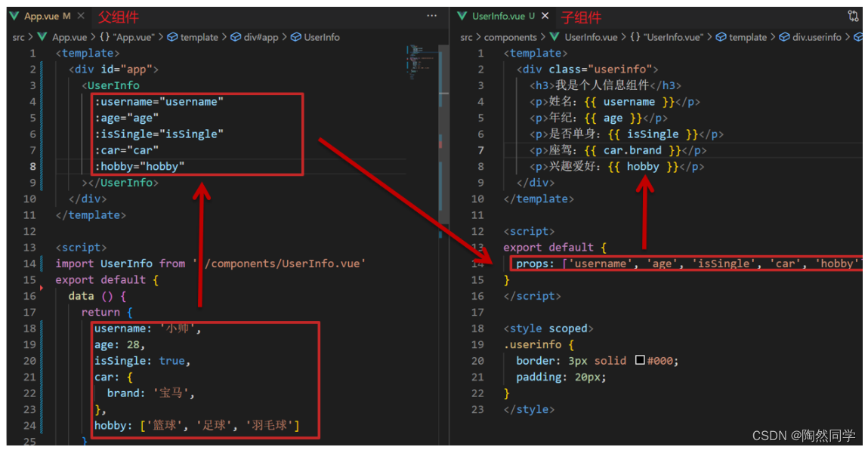The image size is (868, 450).
Task: Click the <div id="app"> line
Action: point(113,69)
